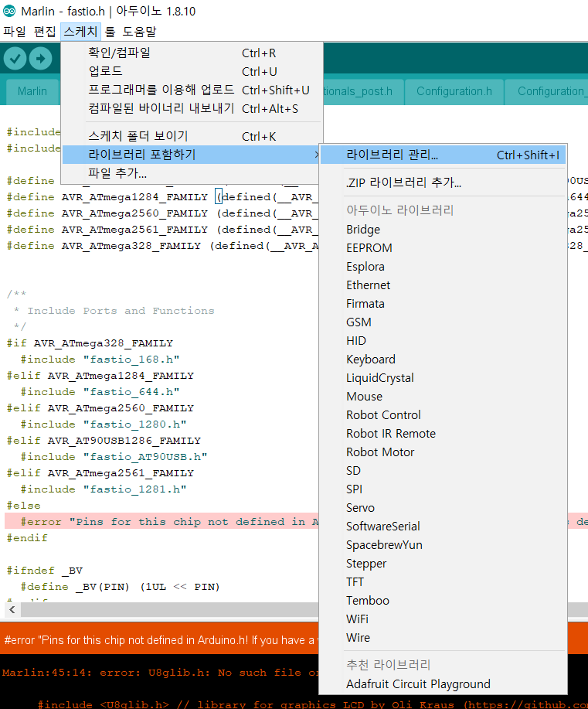Image resolution: width=588 pixels, height=709 pixels.
Task: Choose 프로그래머를 이용해 업로드
Action: [192, 90]
